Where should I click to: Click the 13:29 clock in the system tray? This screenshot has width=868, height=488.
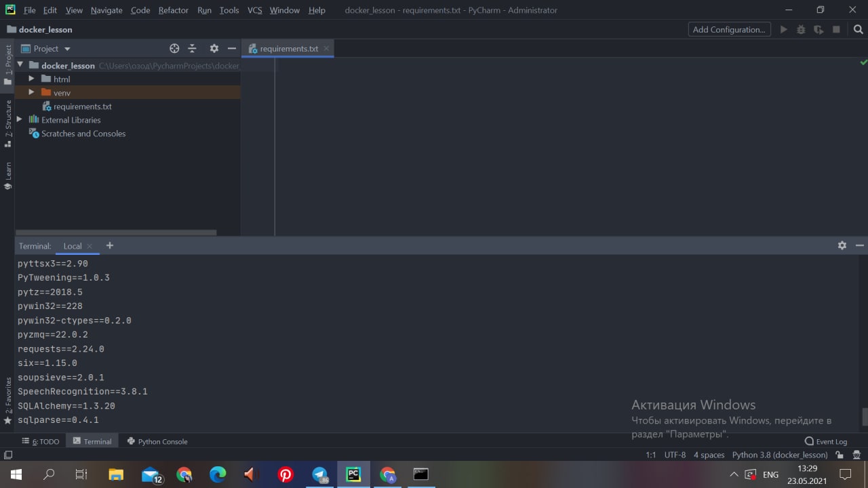point(807,468)
